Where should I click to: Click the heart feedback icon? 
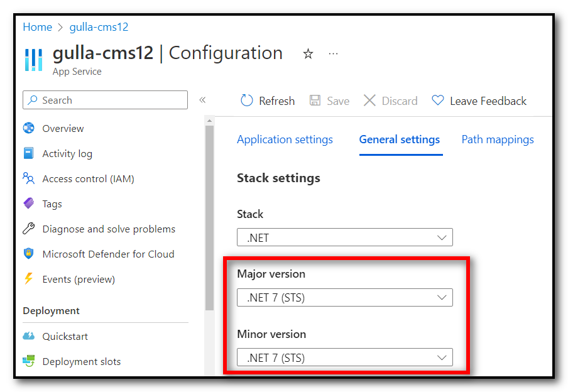click(x=437, y=101)
